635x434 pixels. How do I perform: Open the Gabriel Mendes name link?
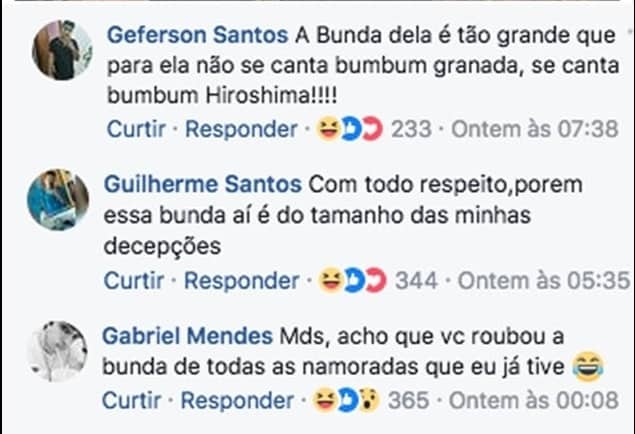tap(188, 336)
